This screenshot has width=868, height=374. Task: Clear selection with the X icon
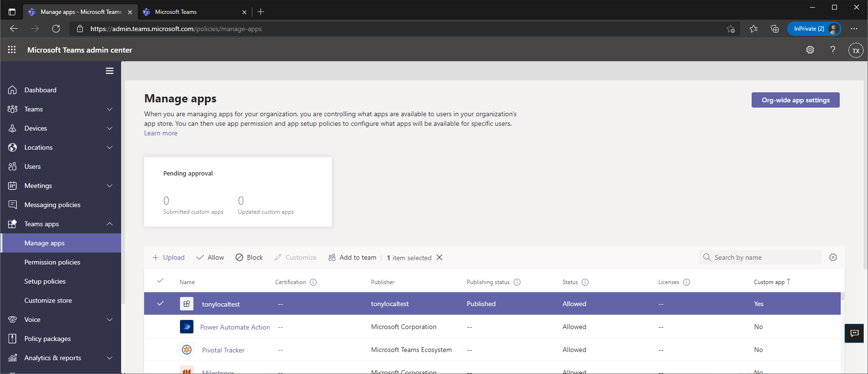click(440, 257)
